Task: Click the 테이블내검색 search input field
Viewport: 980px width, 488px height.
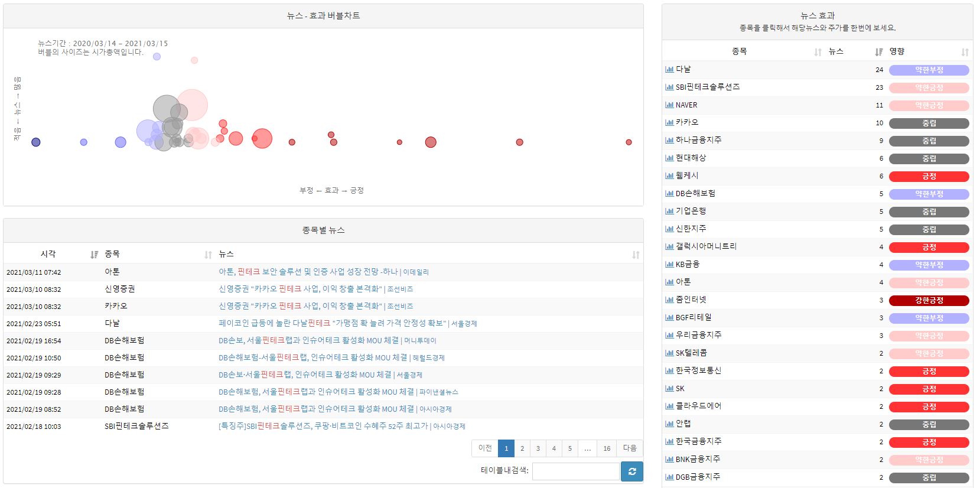Action: pos(575,471)
